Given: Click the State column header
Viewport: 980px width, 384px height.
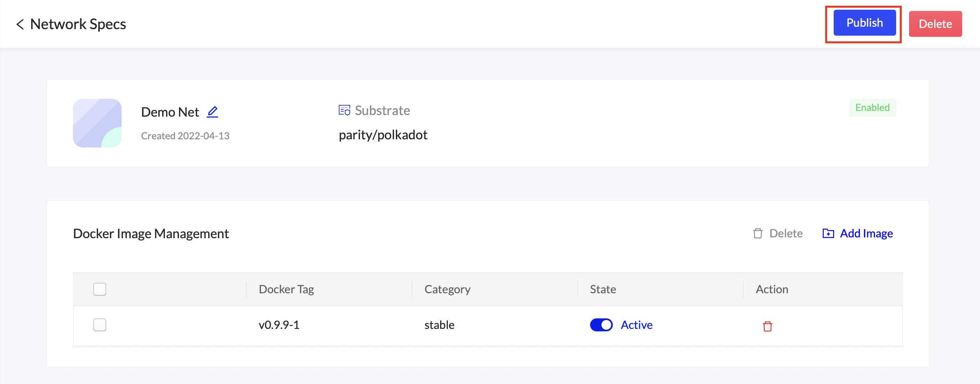Looking at the screenshot, I should 603,289.
